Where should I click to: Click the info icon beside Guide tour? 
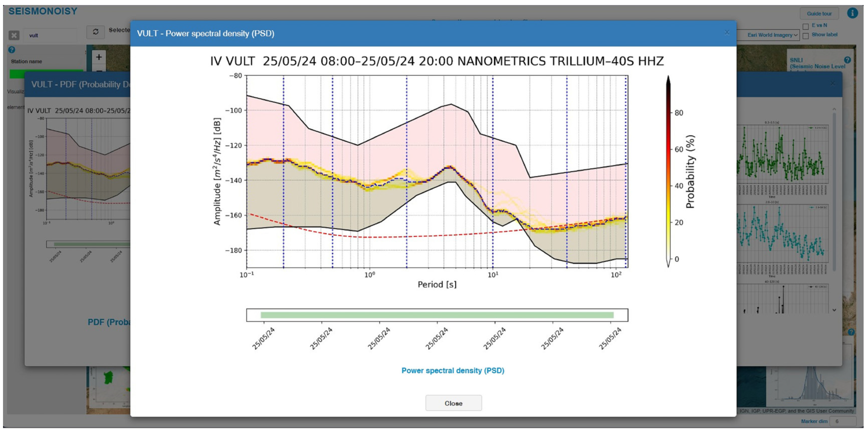click(852, 13)
